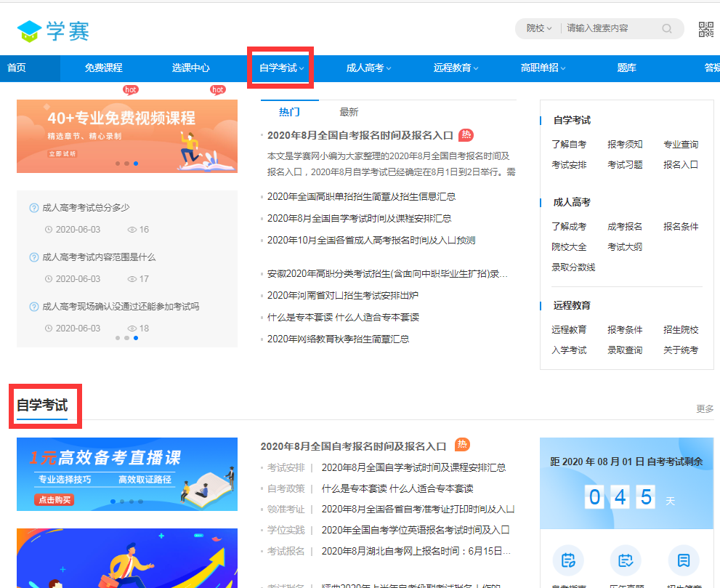Click the red 热 badge beside the top headline
The width and height of the screenshot is (720, 588).
click(x=466, y=134)
